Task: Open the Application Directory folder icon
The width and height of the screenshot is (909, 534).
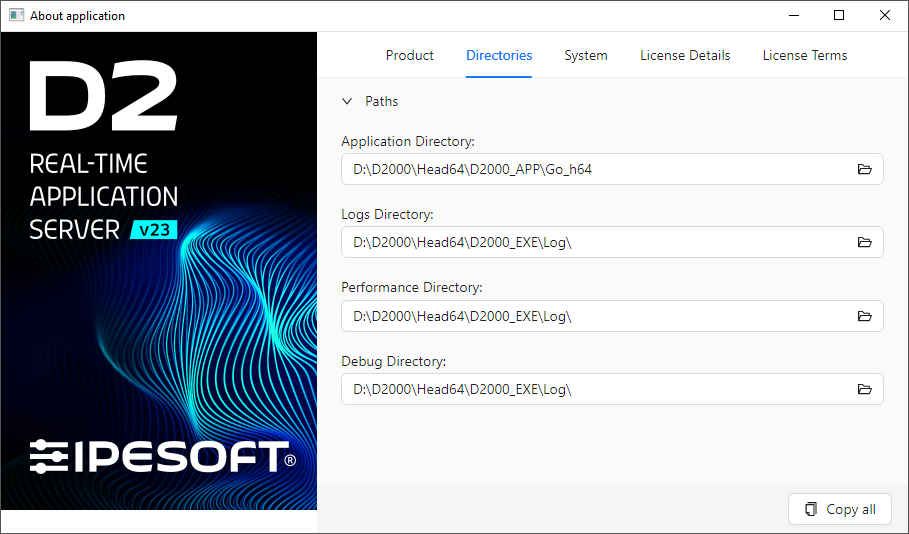Action: (865, 169)
